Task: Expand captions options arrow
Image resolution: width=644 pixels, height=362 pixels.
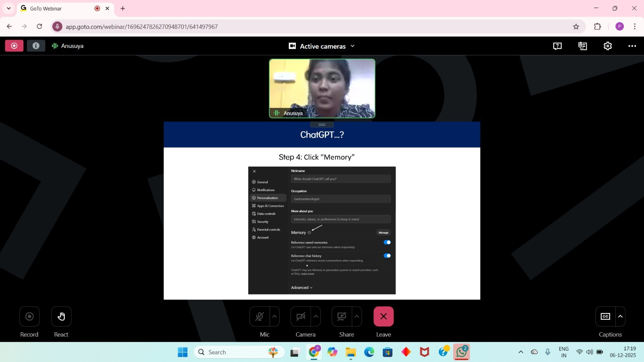Action: [x=620, y=317]
